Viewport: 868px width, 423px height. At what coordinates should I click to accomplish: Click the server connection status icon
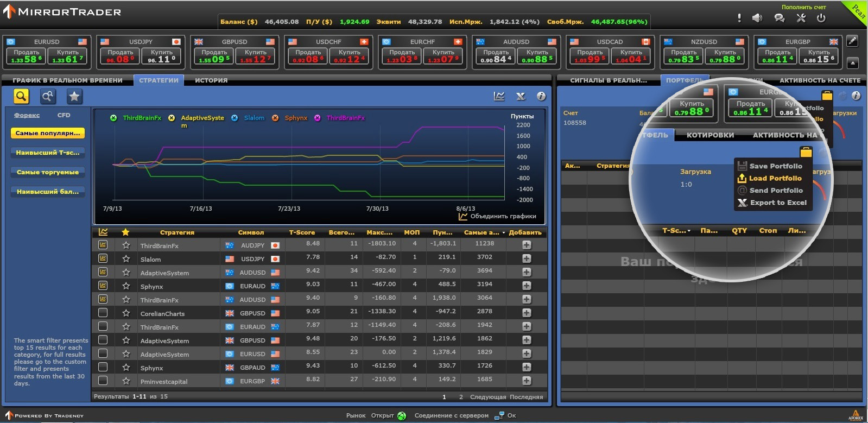(x=499, y=416)
